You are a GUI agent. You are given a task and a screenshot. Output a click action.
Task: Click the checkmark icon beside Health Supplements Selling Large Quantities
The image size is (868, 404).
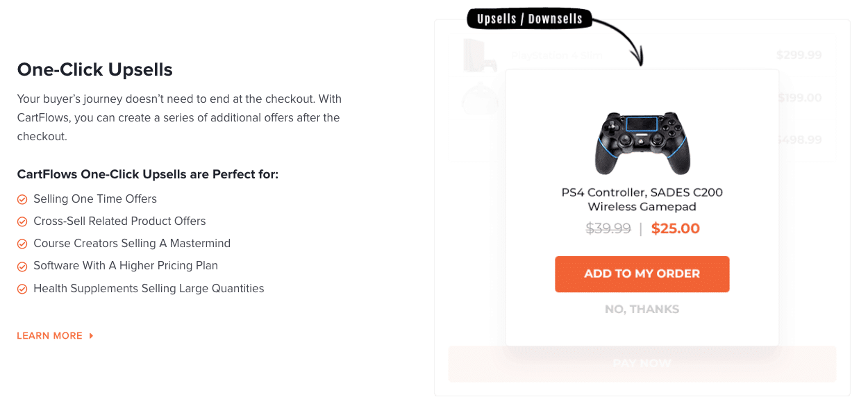[22, 289]
